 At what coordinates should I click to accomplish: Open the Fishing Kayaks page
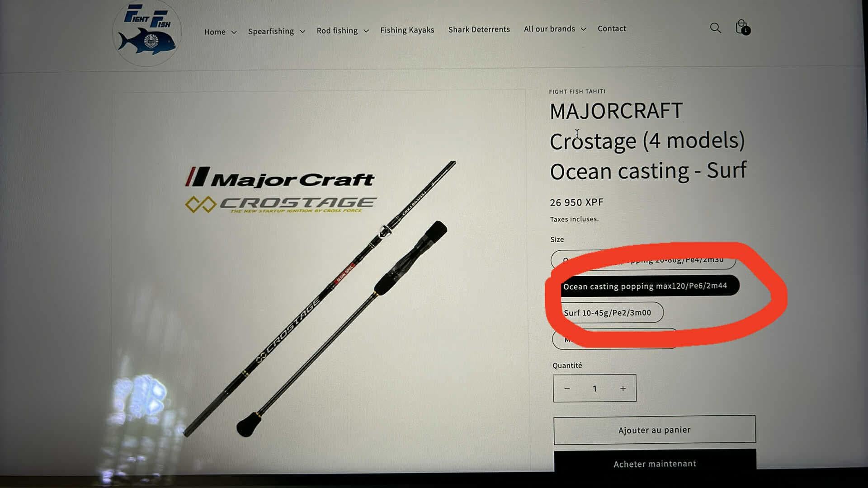point(407,30)
